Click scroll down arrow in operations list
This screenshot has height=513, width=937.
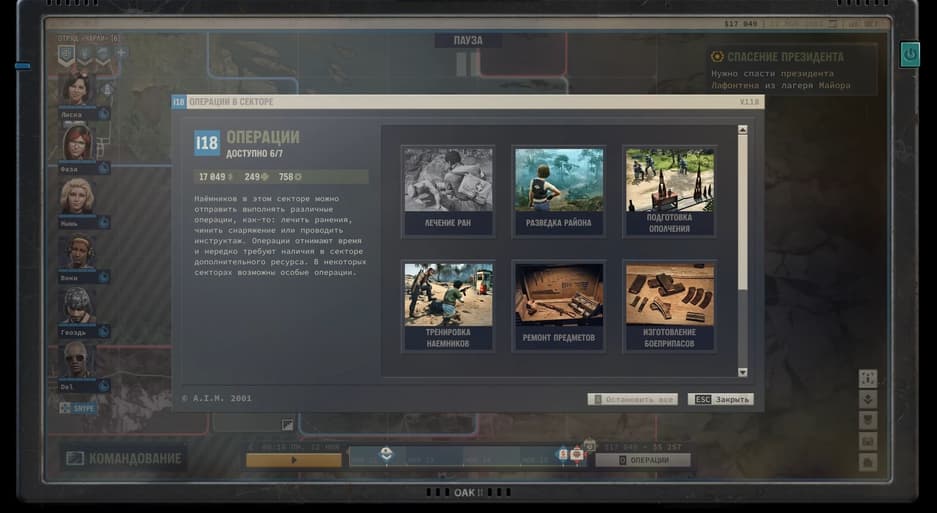click(x=742, y=372)
